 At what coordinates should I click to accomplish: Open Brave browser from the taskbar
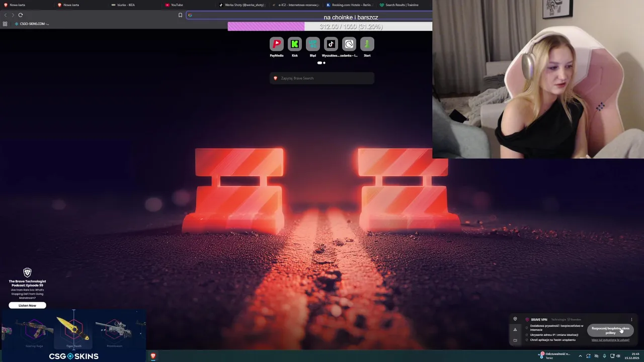click(153, 356)
